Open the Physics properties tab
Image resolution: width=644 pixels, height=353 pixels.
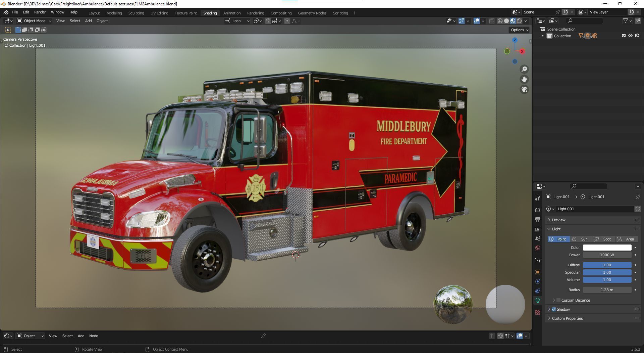tap(538, 281)
